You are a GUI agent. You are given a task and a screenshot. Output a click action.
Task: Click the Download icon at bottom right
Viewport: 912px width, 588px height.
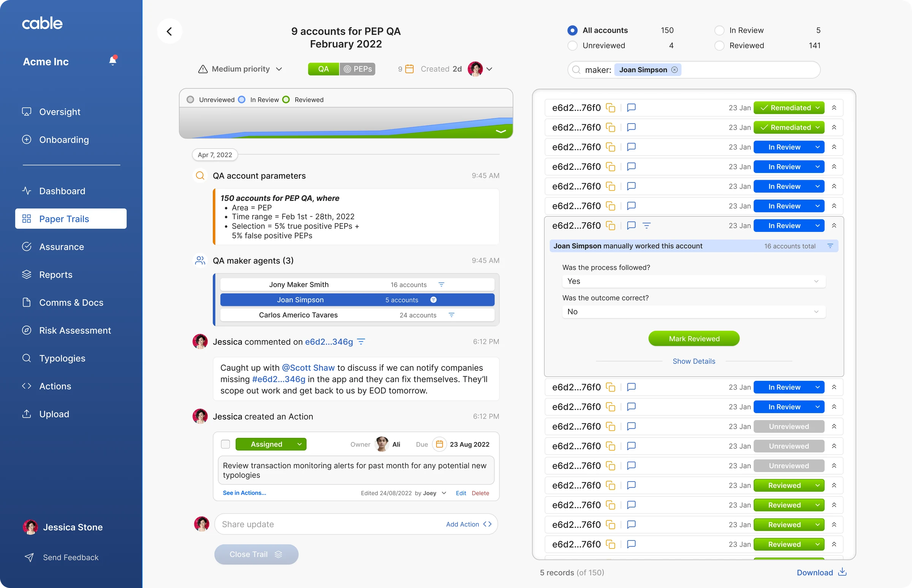pyautogui.click(x=842, y=572)
